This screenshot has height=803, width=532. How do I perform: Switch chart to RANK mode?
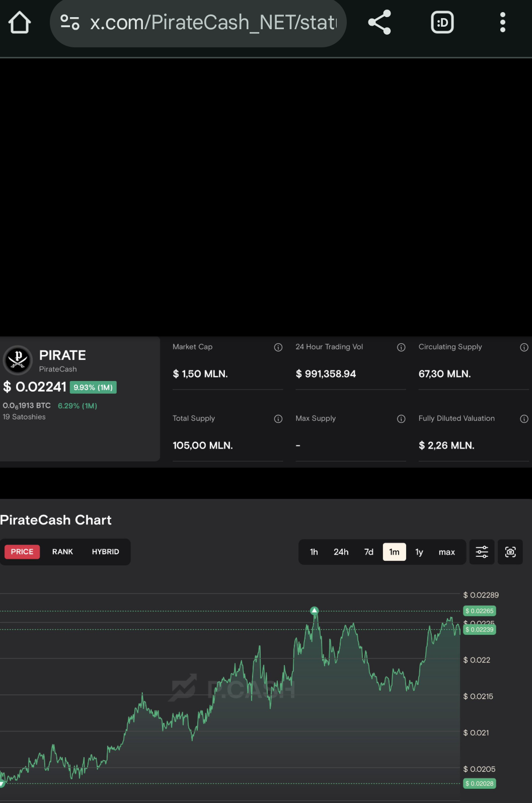[x=62, y=552]
